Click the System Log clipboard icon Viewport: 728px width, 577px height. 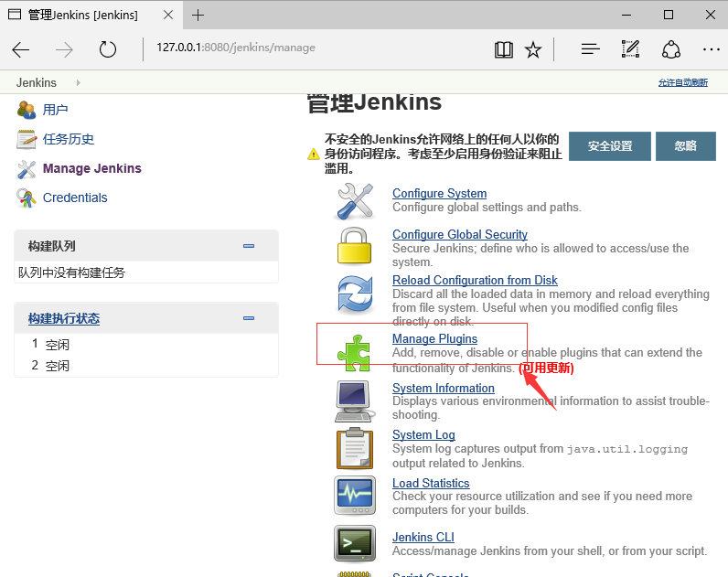(355, 448)
